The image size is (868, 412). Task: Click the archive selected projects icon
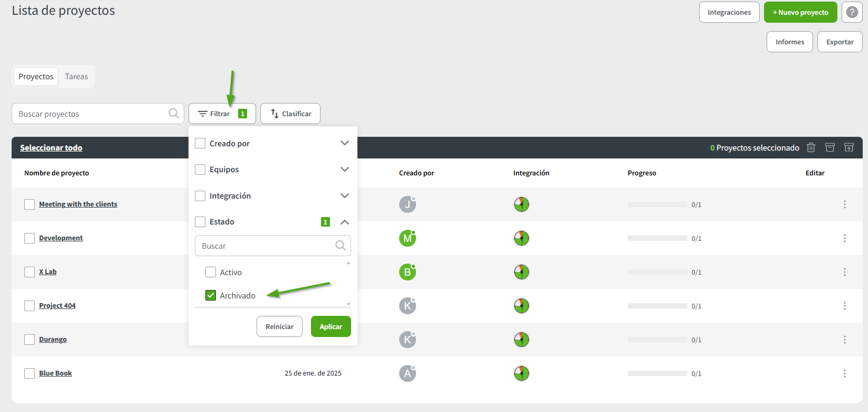pos(830,148)
